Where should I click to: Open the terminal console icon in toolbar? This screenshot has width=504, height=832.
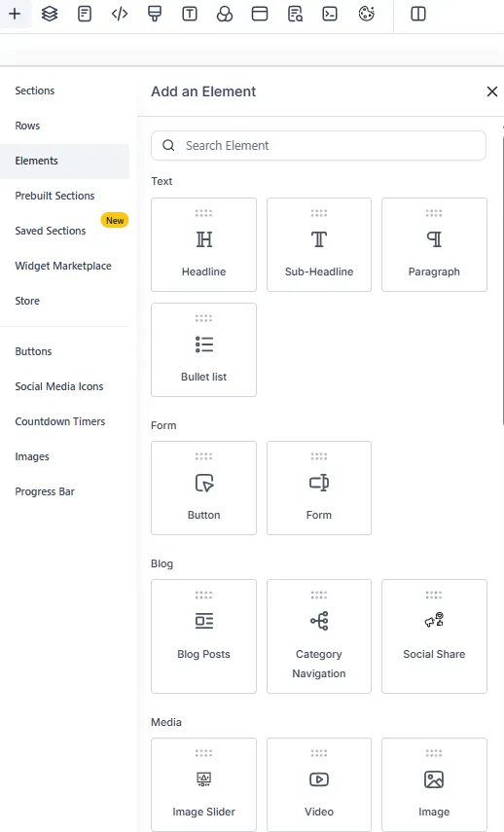(330, 14)
